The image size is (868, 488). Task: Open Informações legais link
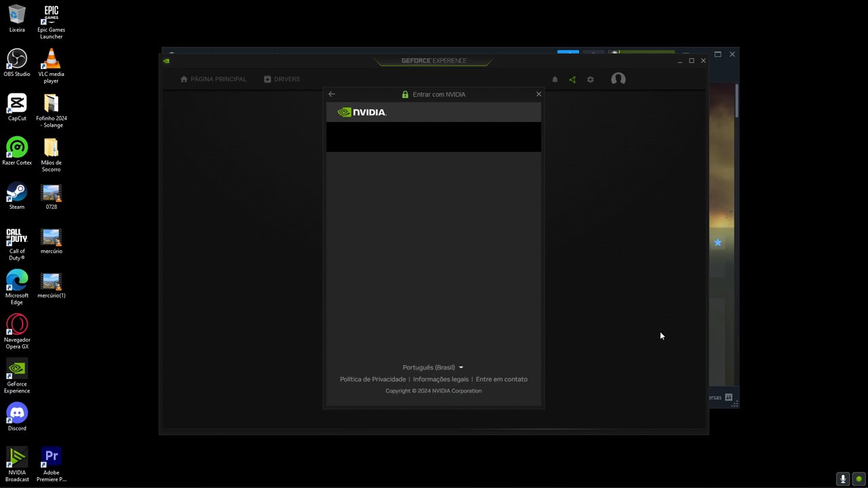(x=441, y=380)
